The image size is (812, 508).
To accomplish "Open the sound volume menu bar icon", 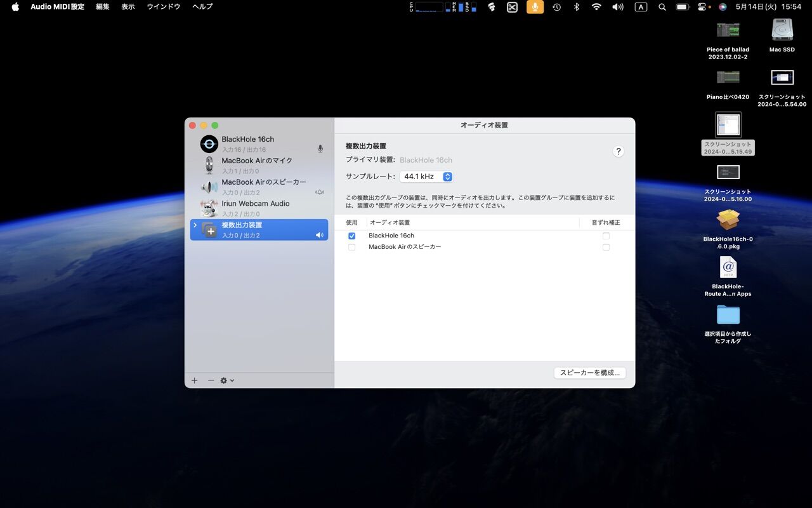I will click(x=618, y=7).
